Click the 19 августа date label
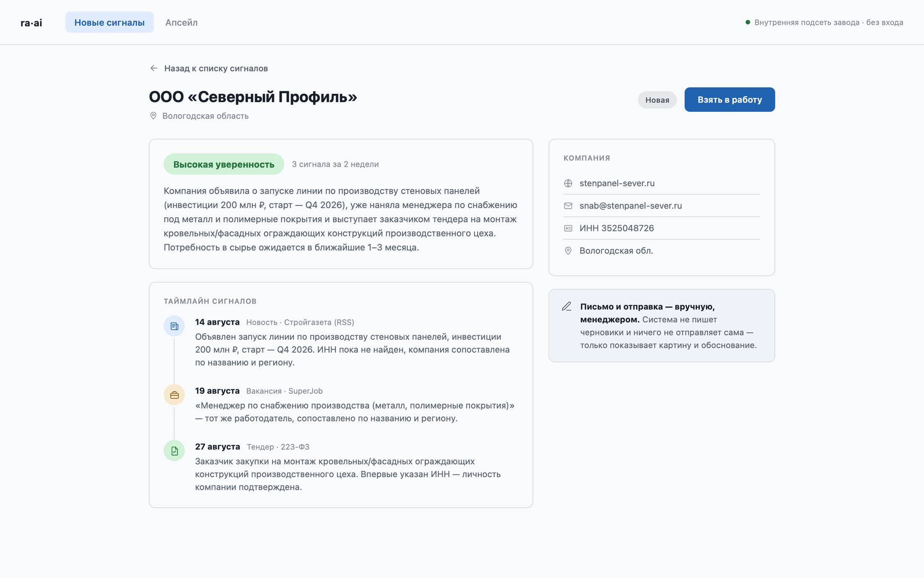This screenshot has height=578, width=924. tap(217, 391)
